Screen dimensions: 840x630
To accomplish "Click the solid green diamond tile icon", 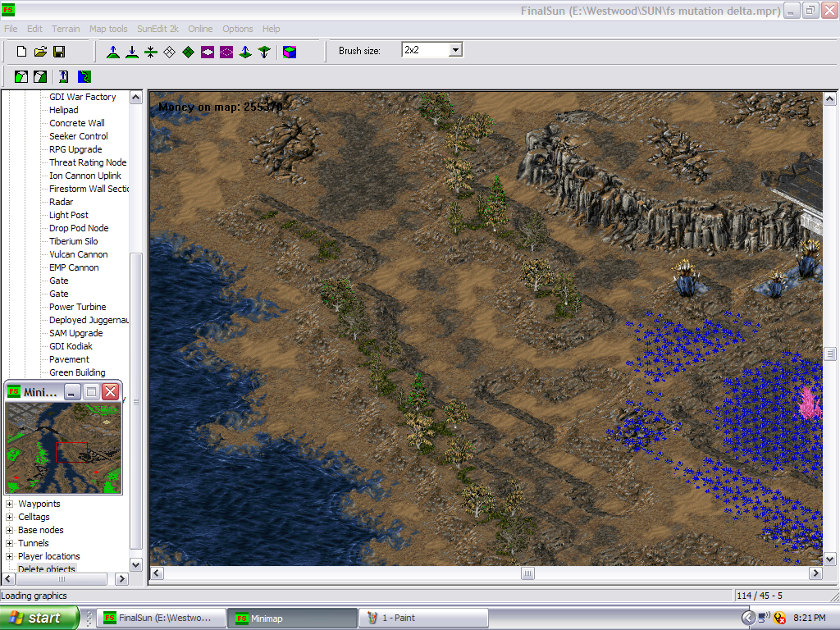I will coord(188,52).
